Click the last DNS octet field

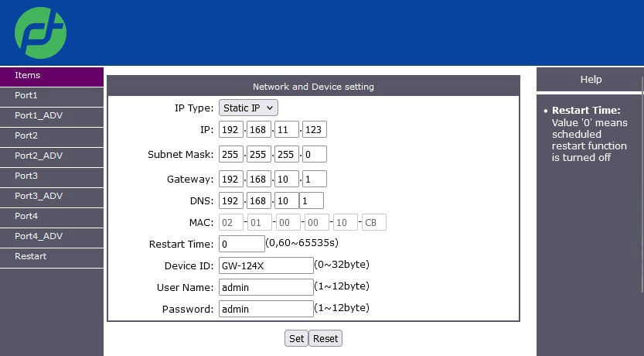click(x=312, y=200)
